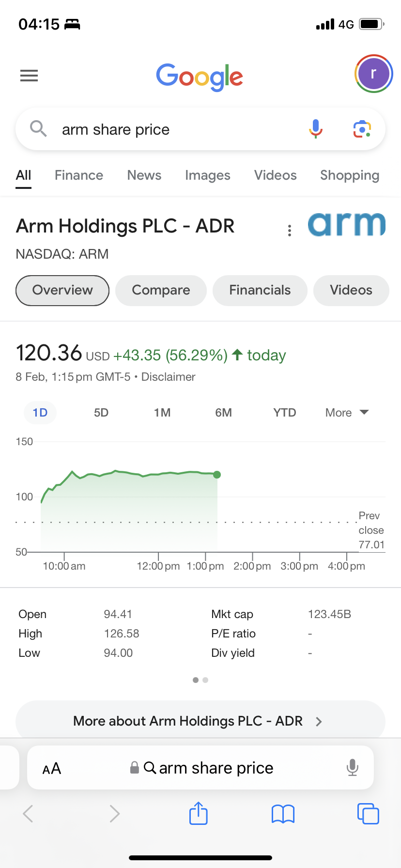
Task: Switch chart to 1M range
Action: tap(162, 413)
